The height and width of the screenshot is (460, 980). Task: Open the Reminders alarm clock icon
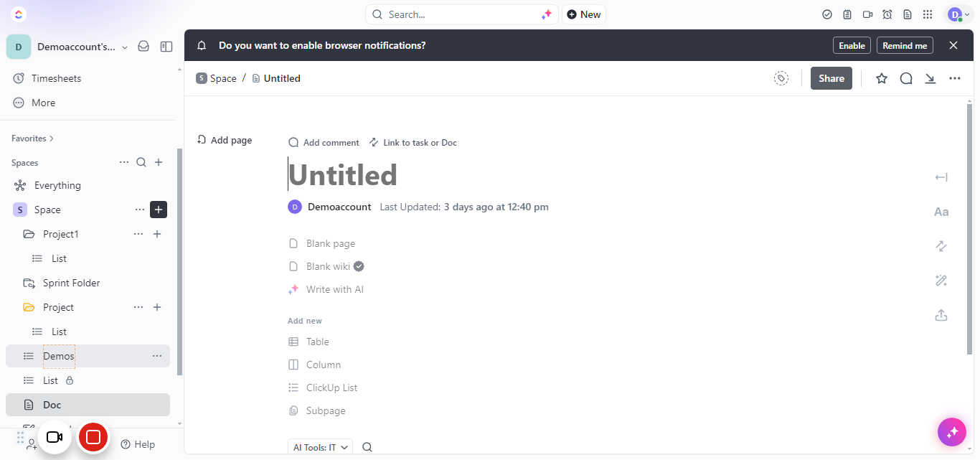(887, 14)
